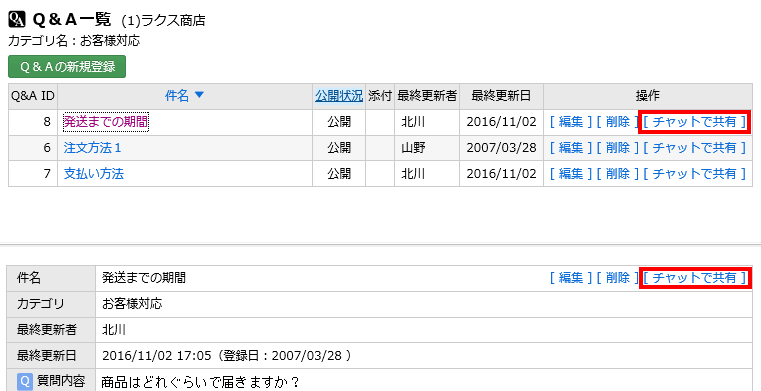
Task: Edit the 注文方法1 row
Action: [571, 147]
